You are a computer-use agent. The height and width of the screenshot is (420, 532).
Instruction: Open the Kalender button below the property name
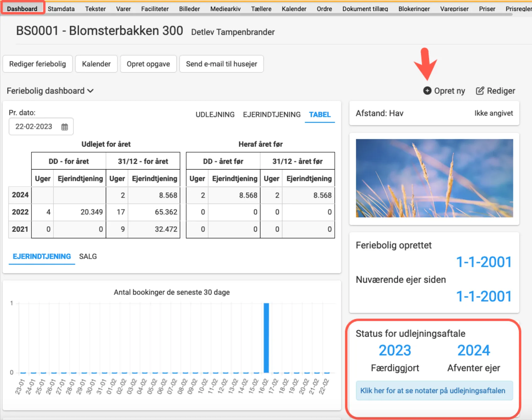[96, 64]
